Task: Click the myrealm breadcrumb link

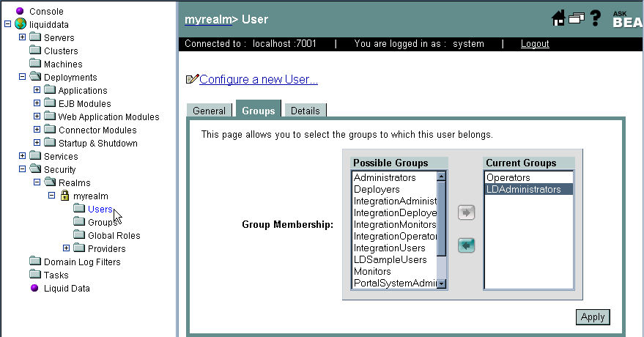Action: click(208, 19)
